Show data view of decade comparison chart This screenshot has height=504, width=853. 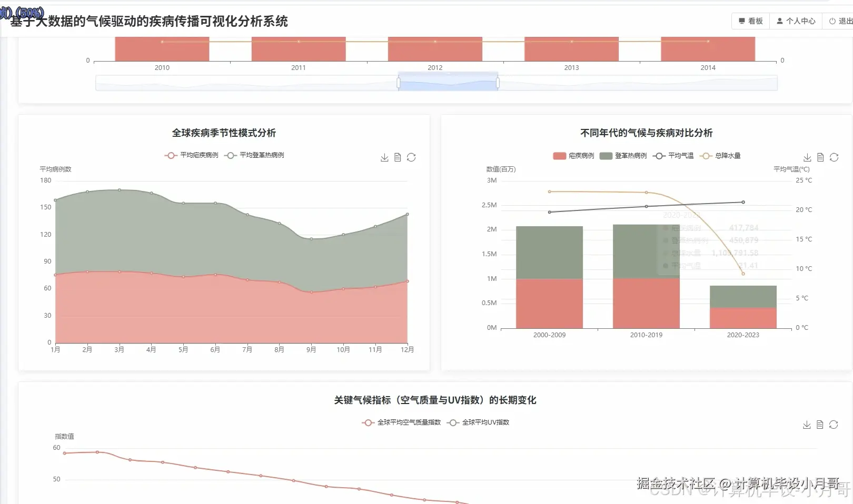[820, 158]
